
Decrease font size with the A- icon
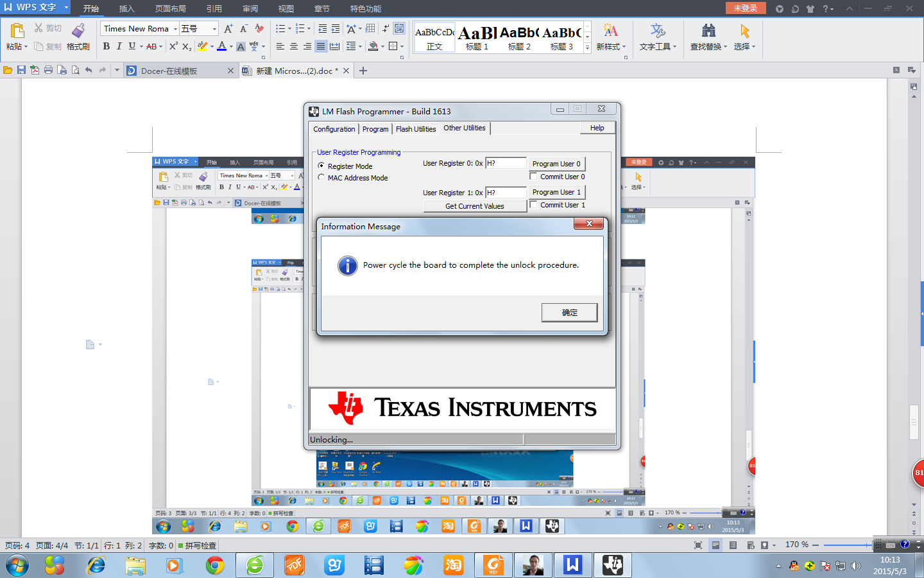pos(244,29)
